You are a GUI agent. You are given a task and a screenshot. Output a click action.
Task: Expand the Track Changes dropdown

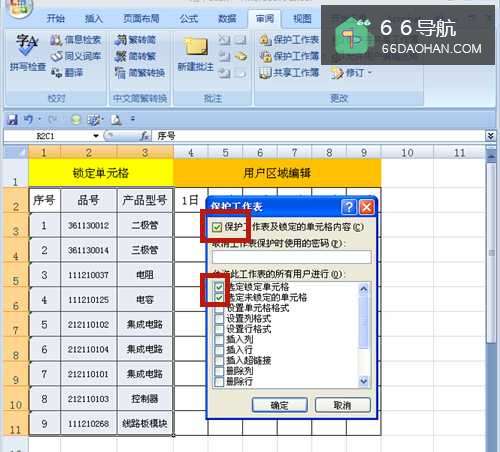point(370,73)
